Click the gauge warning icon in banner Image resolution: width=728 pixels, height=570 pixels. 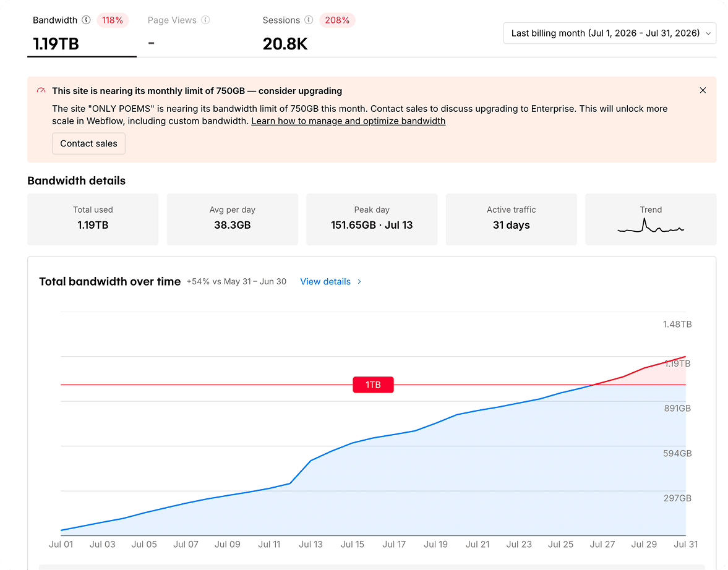41,90
